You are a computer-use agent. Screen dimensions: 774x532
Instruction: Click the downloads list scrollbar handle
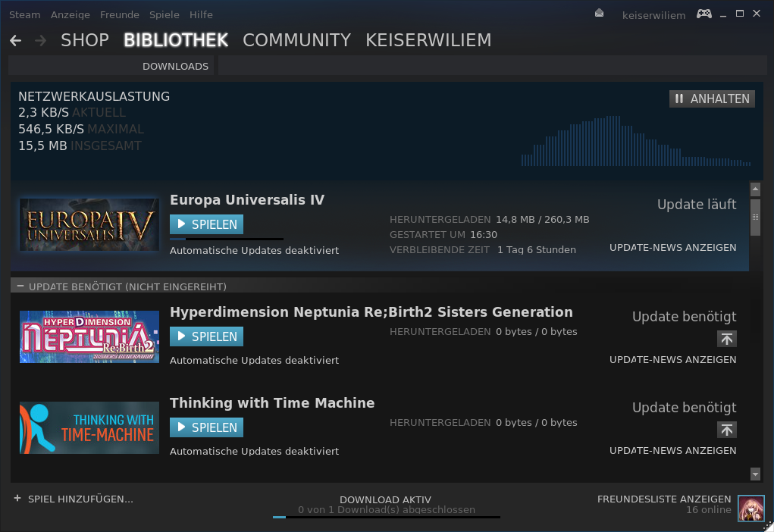tap(755, 217)
